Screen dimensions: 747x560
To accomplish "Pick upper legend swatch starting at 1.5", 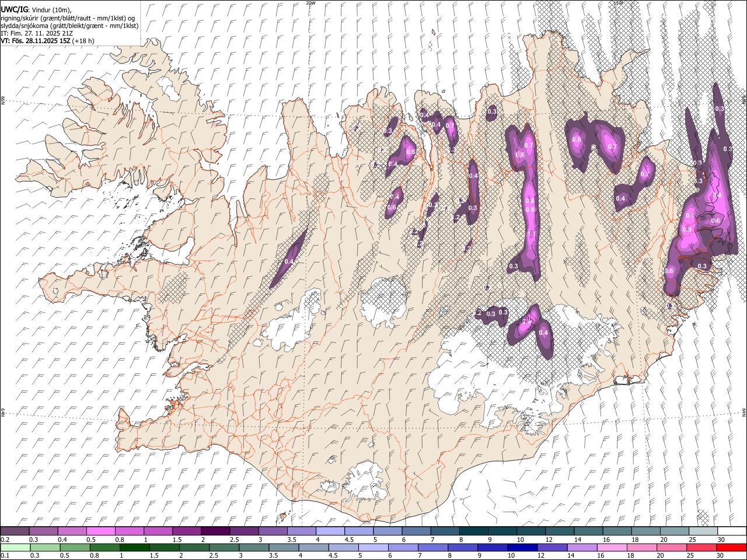I will tap(186, 531).
